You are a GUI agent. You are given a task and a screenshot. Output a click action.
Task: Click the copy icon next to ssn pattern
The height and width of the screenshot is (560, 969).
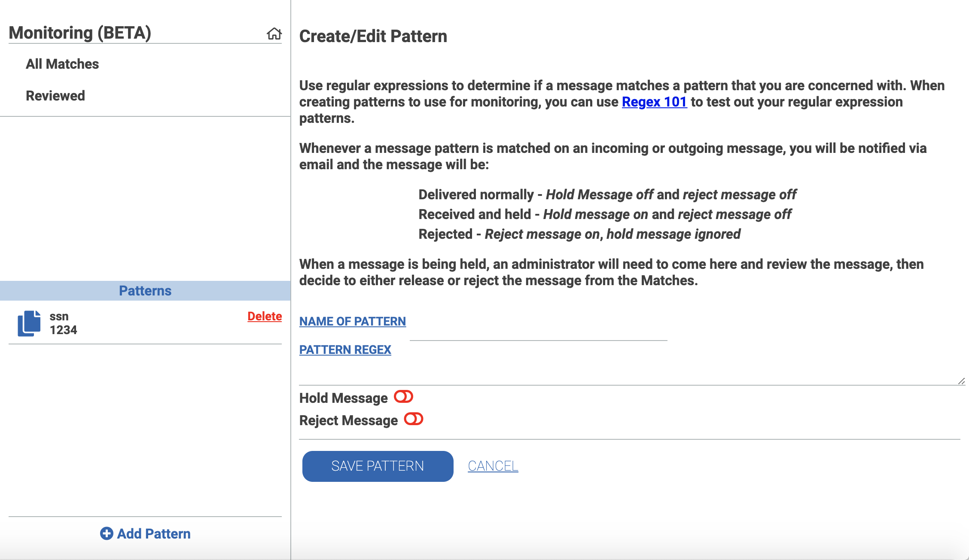[x=29, y=323]
